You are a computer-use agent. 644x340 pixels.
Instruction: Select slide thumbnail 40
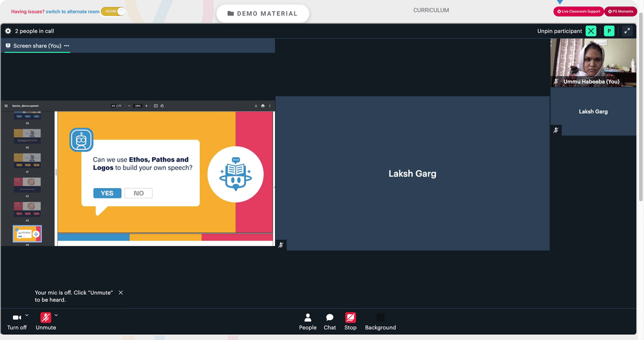(x=27, y=136)
